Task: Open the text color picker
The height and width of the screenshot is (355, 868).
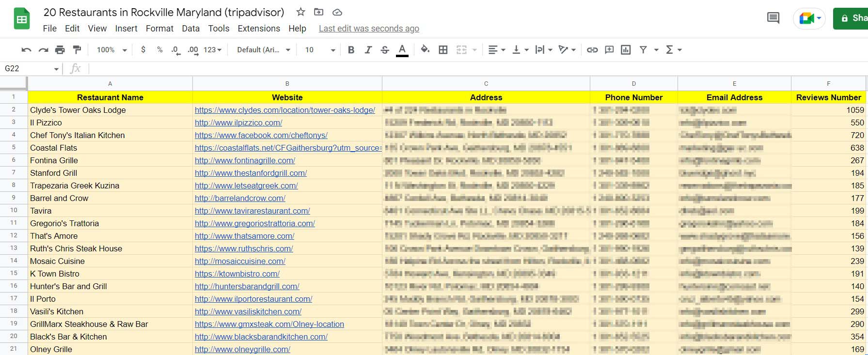Action: (402, 50)
